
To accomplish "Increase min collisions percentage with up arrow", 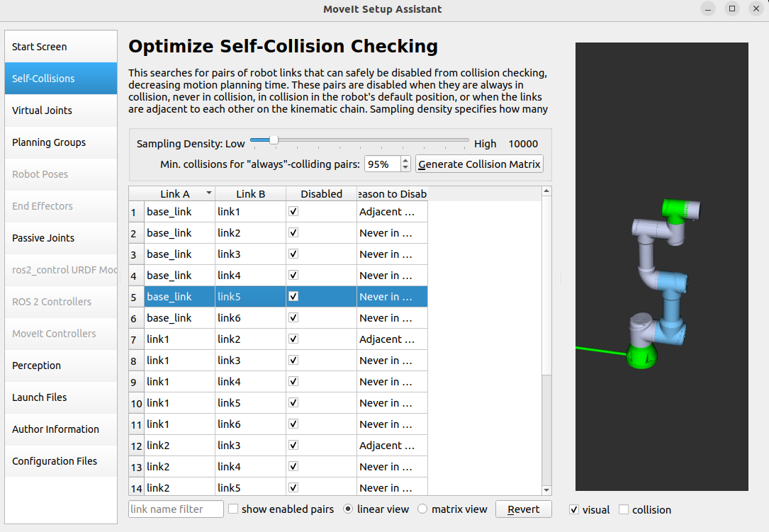I will click(405, 160).
